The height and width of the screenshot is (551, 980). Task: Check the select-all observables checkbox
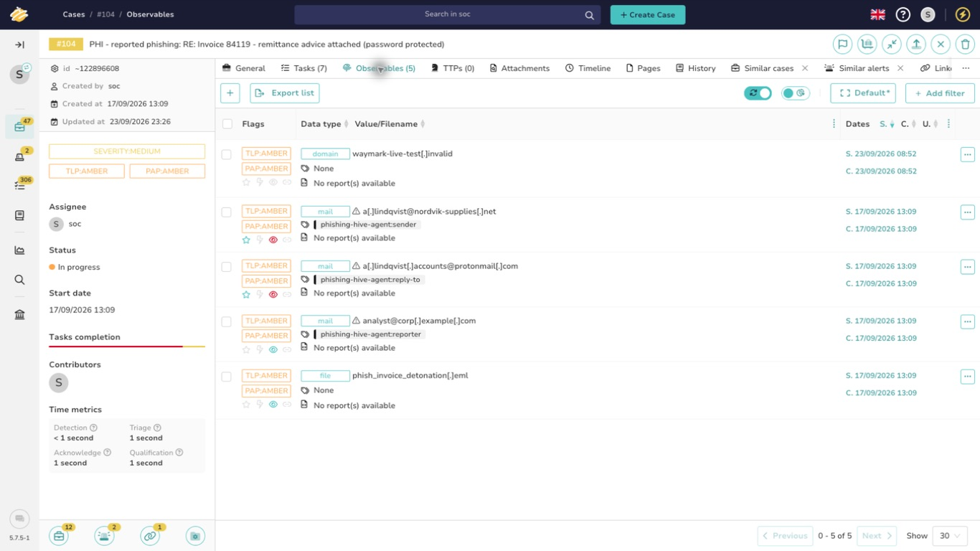point(227,124)
